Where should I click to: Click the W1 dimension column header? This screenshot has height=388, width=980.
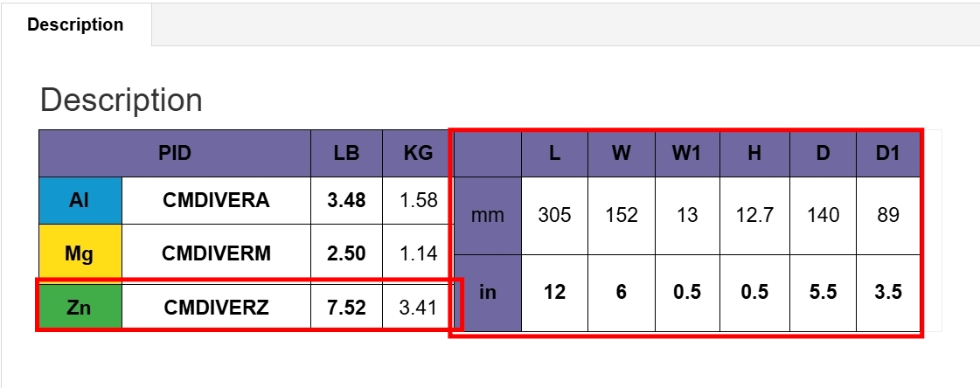click(x=687, y=154)
